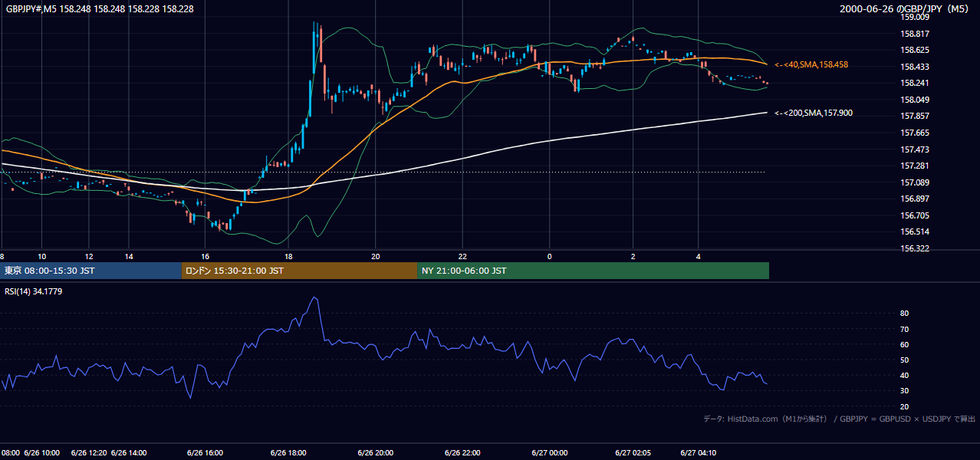Select the 200 SMA label 157.900

tap(814, 113)
